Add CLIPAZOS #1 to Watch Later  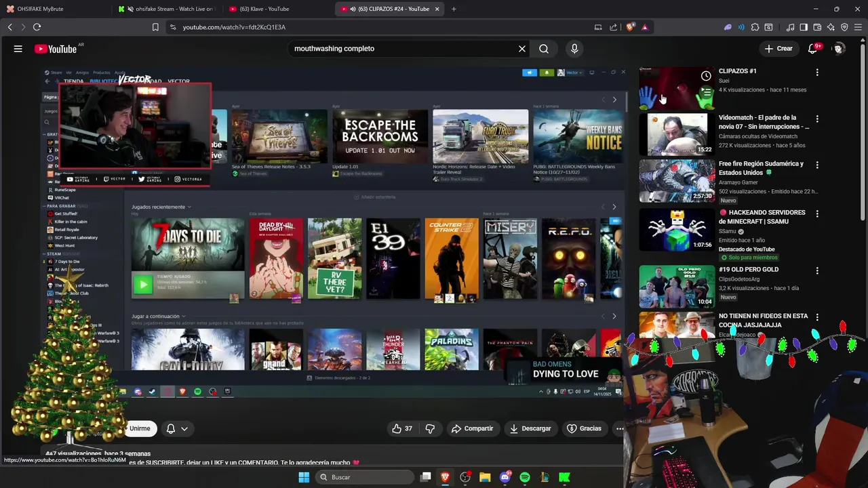click(x=706, y=76)
